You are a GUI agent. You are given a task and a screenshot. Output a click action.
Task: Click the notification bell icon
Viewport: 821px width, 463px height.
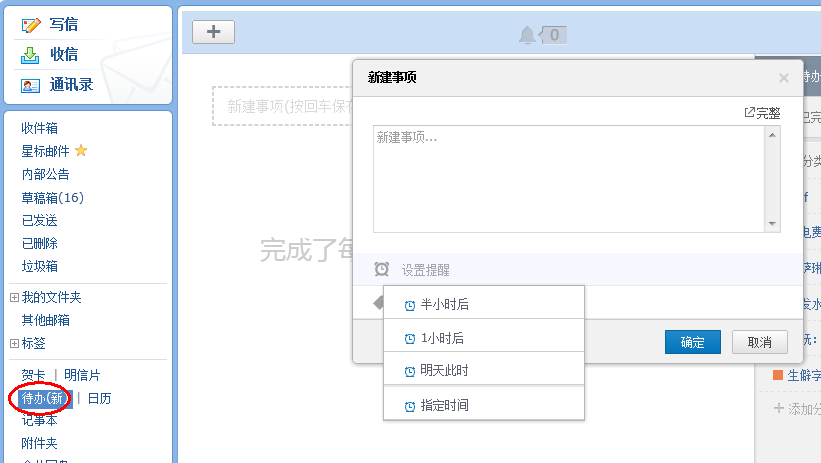tap(527, 36)
